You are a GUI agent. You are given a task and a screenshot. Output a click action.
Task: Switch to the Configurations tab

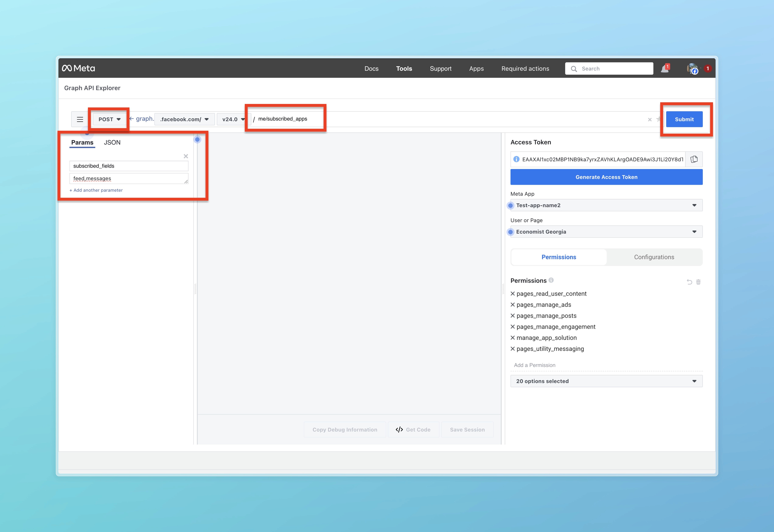[x=654, y=257]
